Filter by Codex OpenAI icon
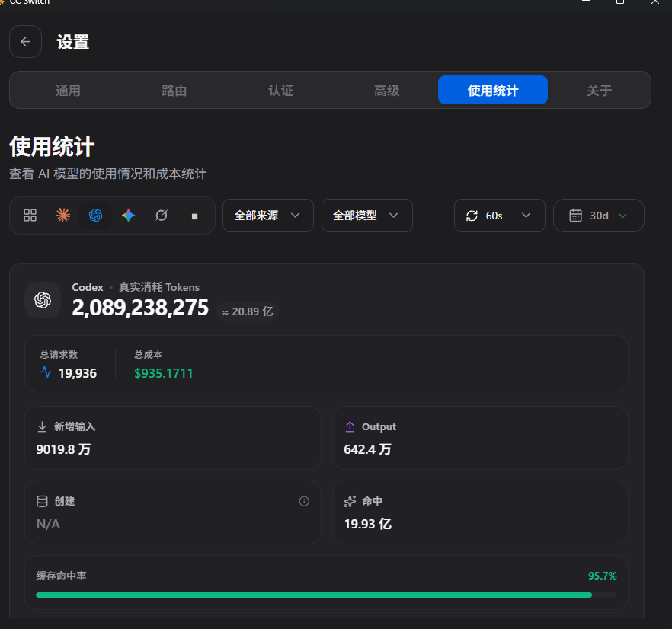The width and height of the screenshot is (672, 629). (x=95, y=215)
